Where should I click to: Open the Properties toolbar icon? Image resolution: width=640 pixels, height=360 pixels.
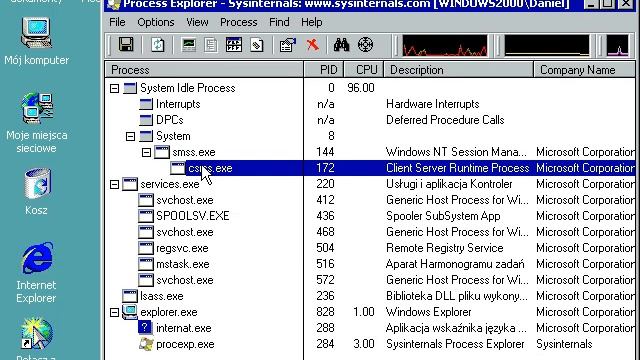[288, 44]
